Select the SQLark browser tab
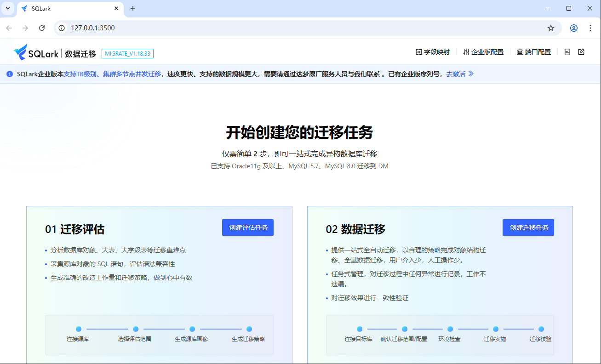Viewport: 601px width, 364px height. (70, 9)
